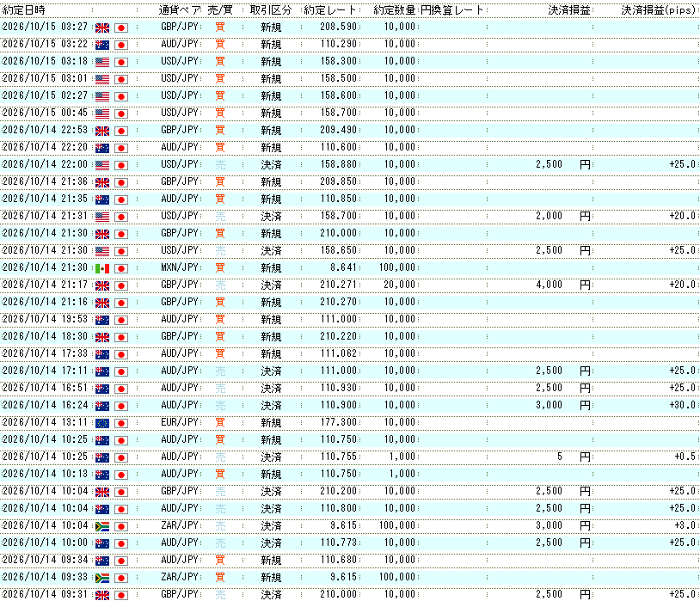Click the EU flag in the EUR/JPY row
700x601 pixels.
point(102,423)
